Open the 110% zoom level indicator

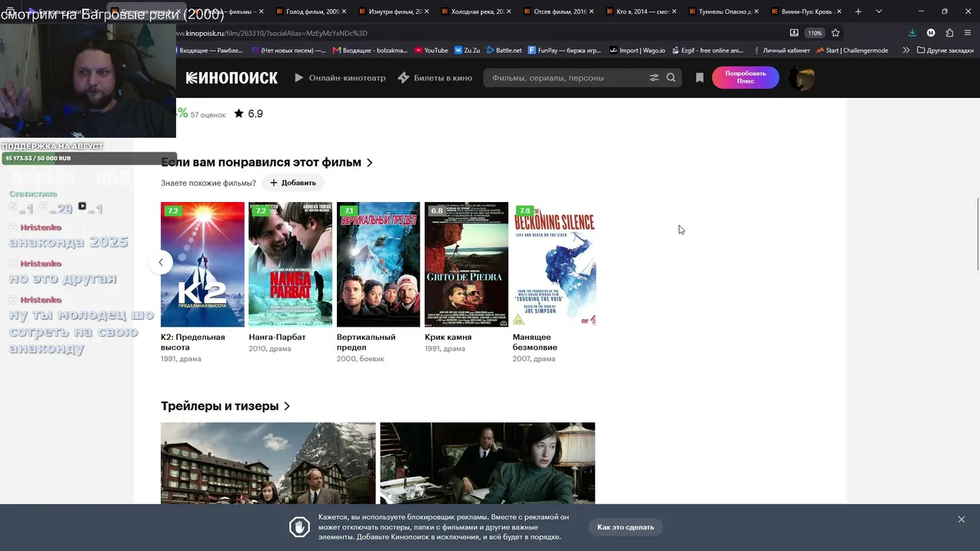pyautogui.click(x=815, y=33)
